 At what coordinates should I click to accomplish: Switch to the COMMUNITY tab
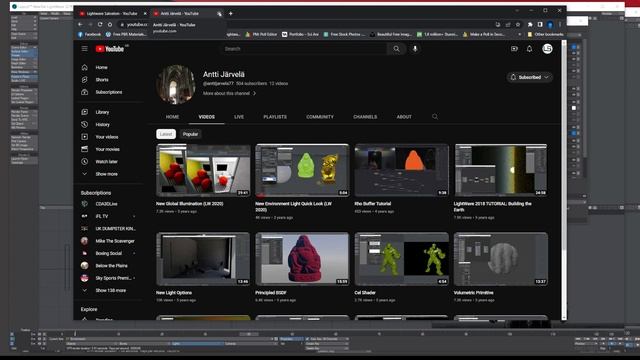pos(320,117)
